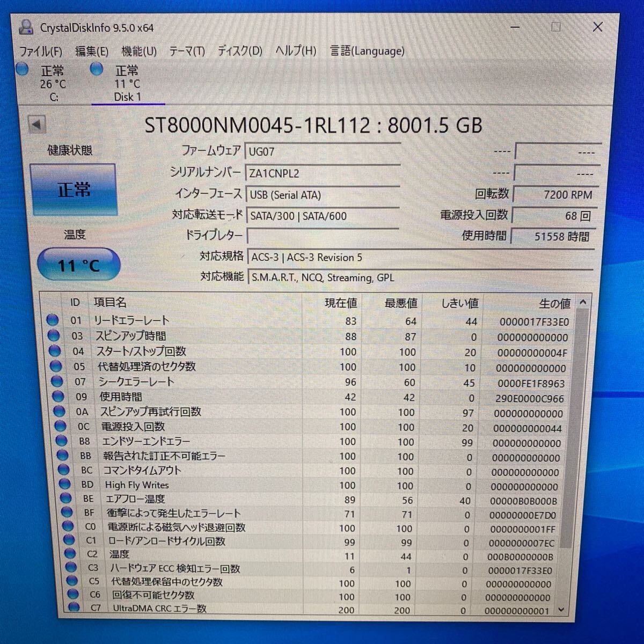Click status dot for エアフロー温度 row
Viewport: 644px width, 644px height.
[x=67, y=499]
